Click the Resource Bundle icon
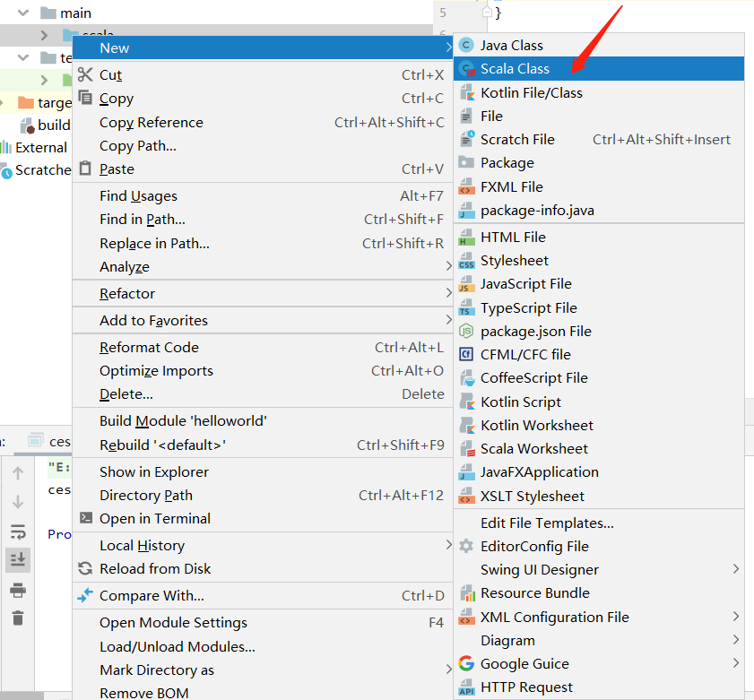 tap(467, 593)
